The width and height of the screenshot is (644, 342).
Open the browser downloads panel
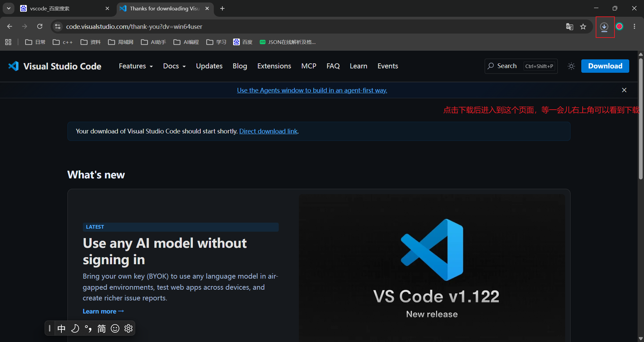(604, 27)
